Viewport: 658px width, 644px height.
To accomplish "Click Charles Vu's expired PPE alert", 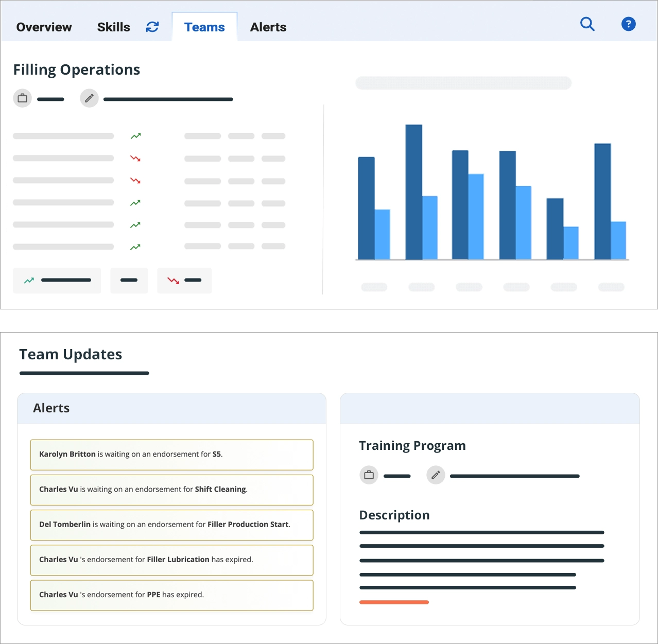I will coord(171,595).
